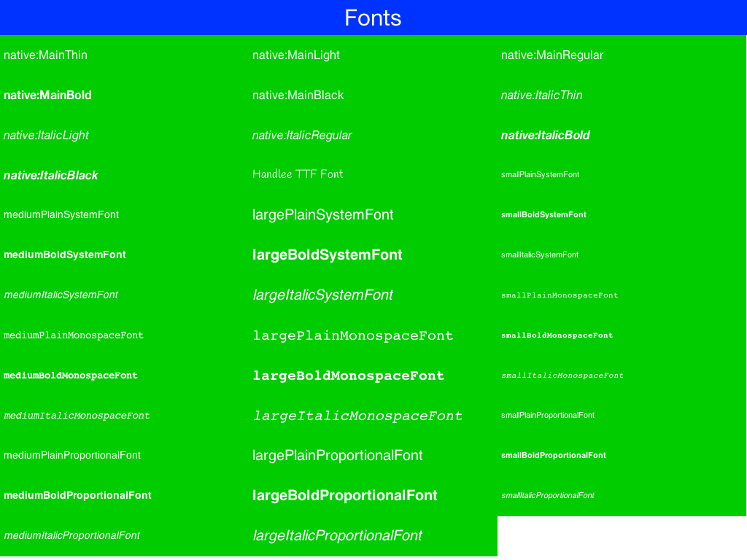Select the native:MainBlack label
The height and width of the screenshot is (560, 747).
tap(298, 95)
